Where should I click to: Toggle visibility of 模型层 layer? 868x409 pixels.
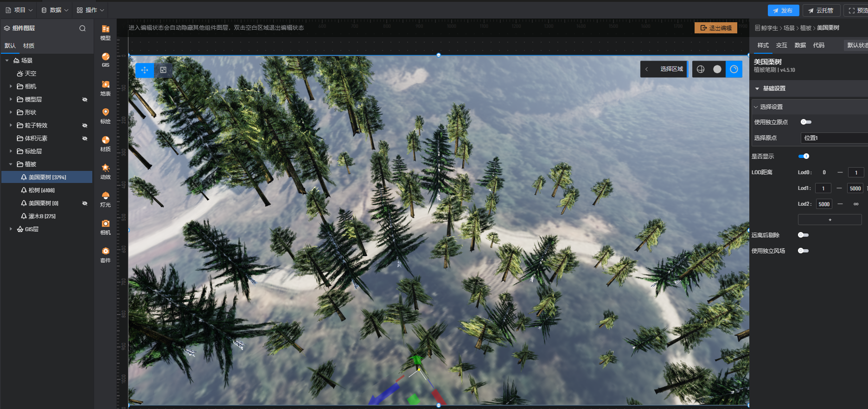(x=85, y=100)
